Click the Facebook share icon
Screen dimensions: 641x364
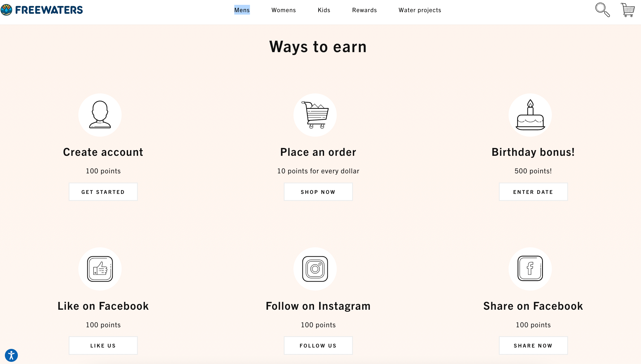(530, 269)
